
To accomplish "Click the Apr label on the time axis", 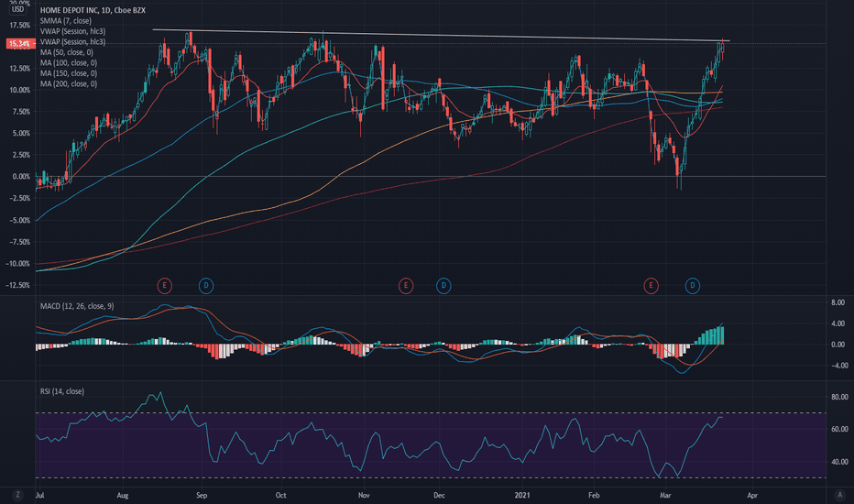I will pos(752,495).
